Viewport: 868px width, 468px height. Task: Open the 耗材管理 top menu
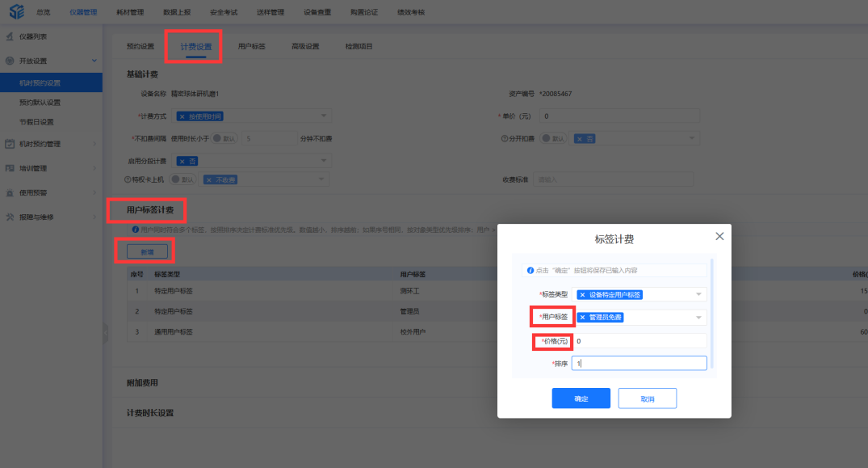click(130, 12)
